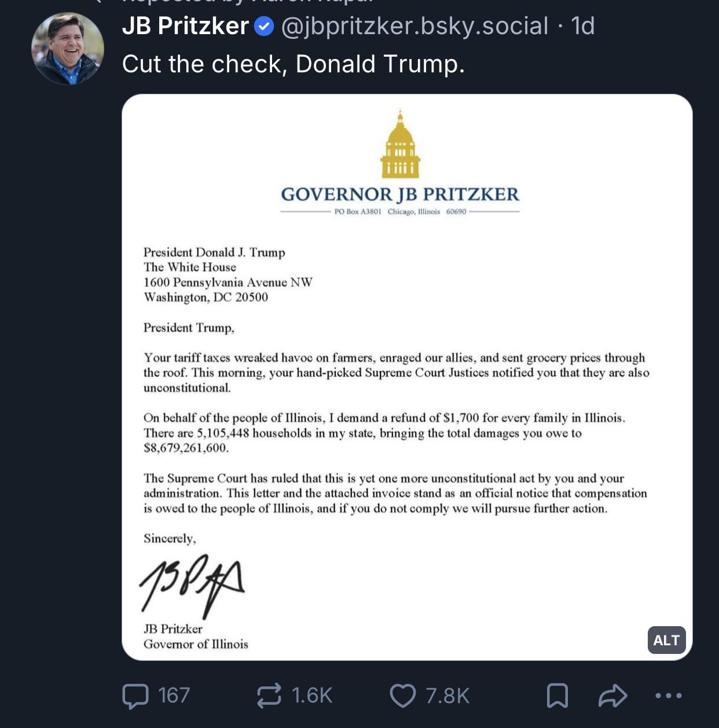Click the 7.8K likes count
The width and height of the screenshot is (719, 728).
click(447, 696)
